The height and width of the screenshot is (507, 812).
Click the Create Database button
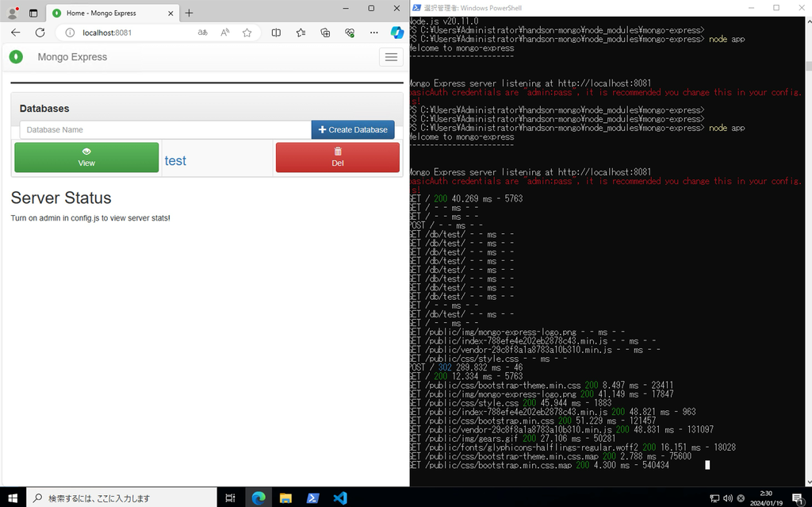click(x=353, y=129)
